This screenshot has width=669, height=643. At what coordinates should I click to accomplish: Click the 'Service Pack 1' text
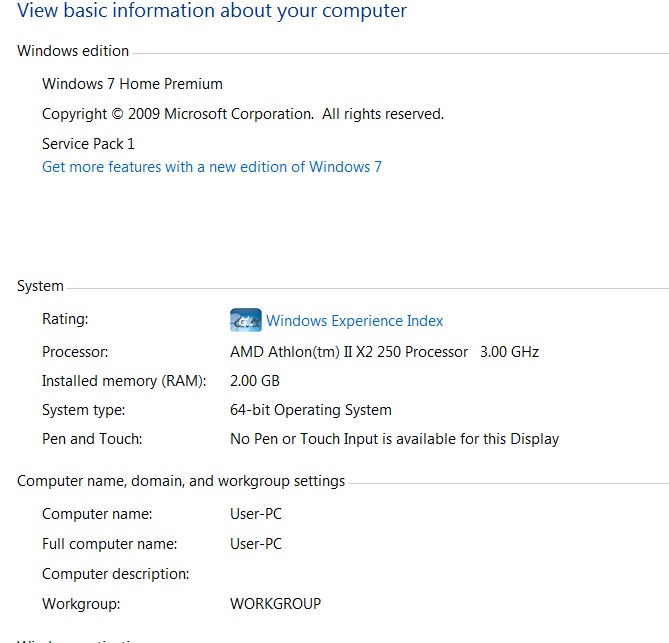88,144
